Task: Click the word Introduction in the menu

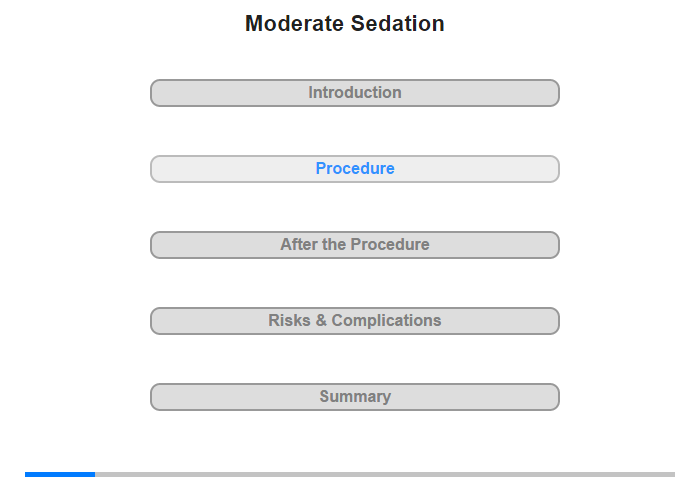Action: 355,93
